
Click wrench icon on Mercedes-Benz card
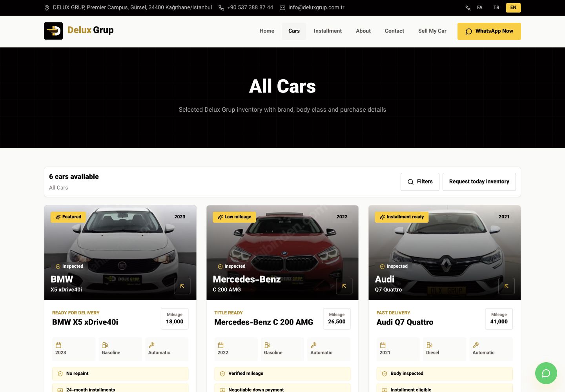tap(313, 345)
